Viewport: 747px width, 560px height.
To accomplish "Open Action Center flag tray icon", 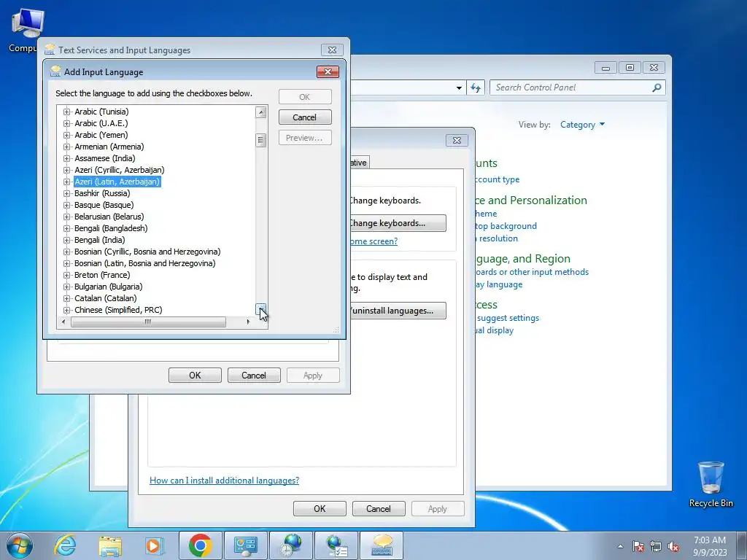I will point(638,546).
